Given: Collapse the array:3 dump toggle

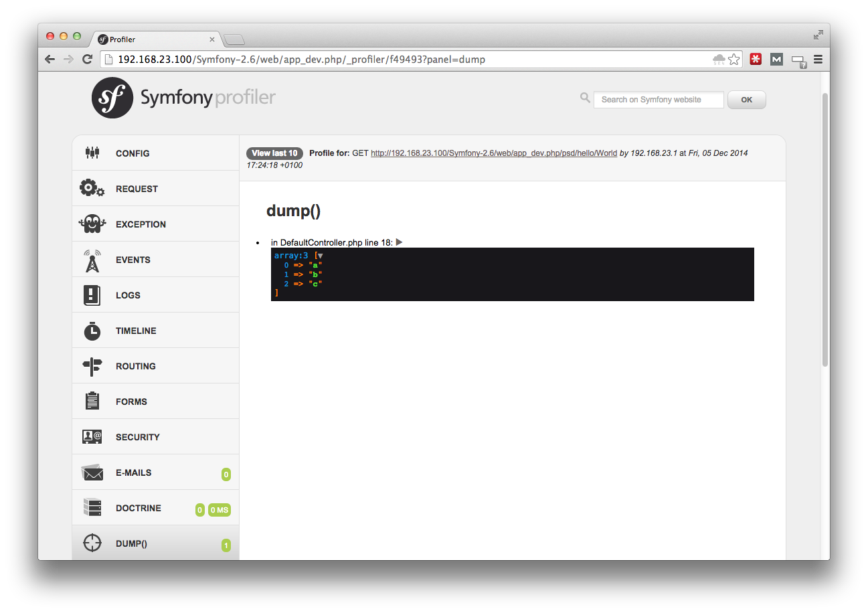Looking at the screenshot, I should coord(320,256).
